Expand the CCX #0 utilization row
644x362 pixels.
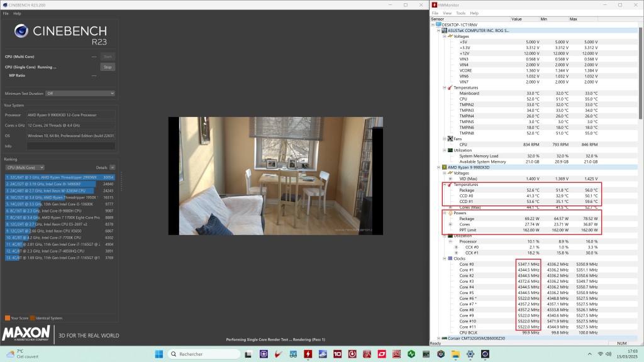[457, 247]
